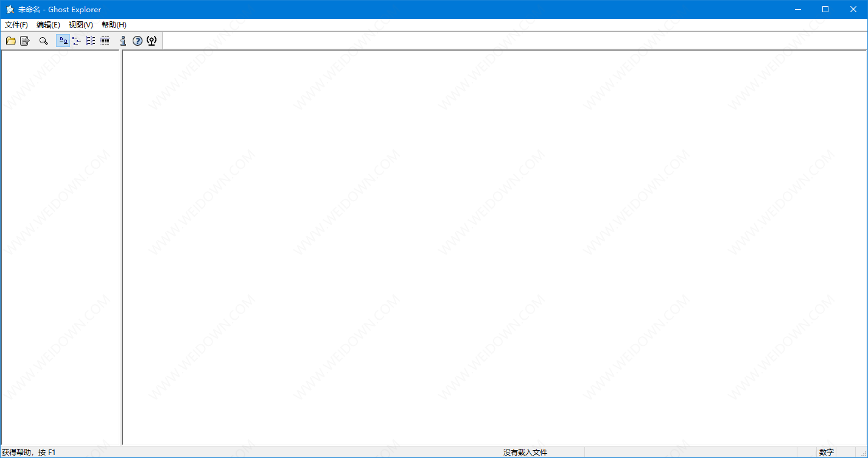Click the extract/restore toolbar icon

(x=25, y=41)
